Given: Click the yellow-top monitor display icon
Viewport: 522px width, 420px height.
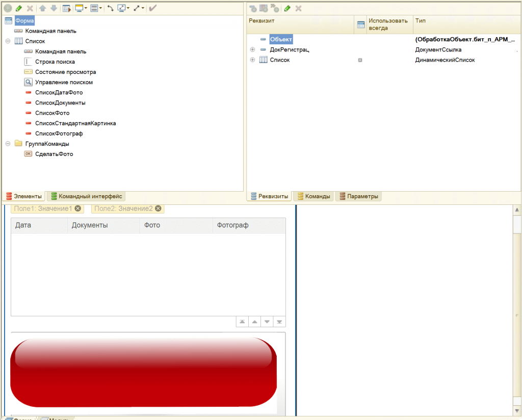Looking at the screenshot, I should (x=79, y=8).
